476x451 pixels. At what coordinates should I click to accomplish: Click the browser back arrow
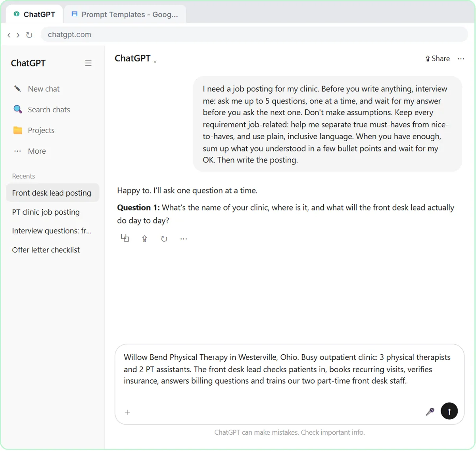pos(9,35)
